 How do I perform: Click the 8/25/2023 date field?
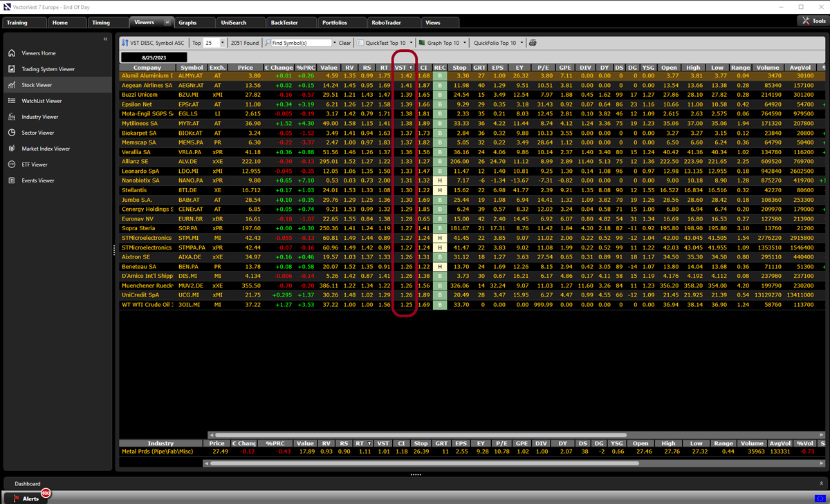click(x=154, y=57)
